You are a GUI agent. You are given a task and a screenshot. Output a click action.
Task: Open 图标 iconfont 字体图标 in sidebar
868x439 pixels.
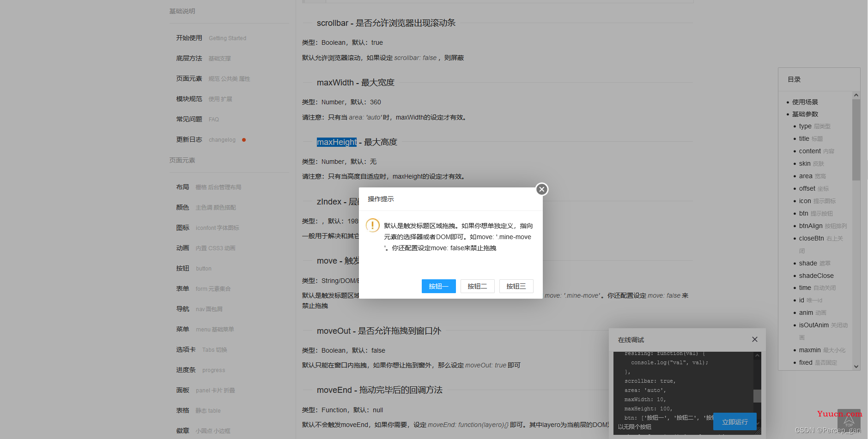(x=207, y=228)
